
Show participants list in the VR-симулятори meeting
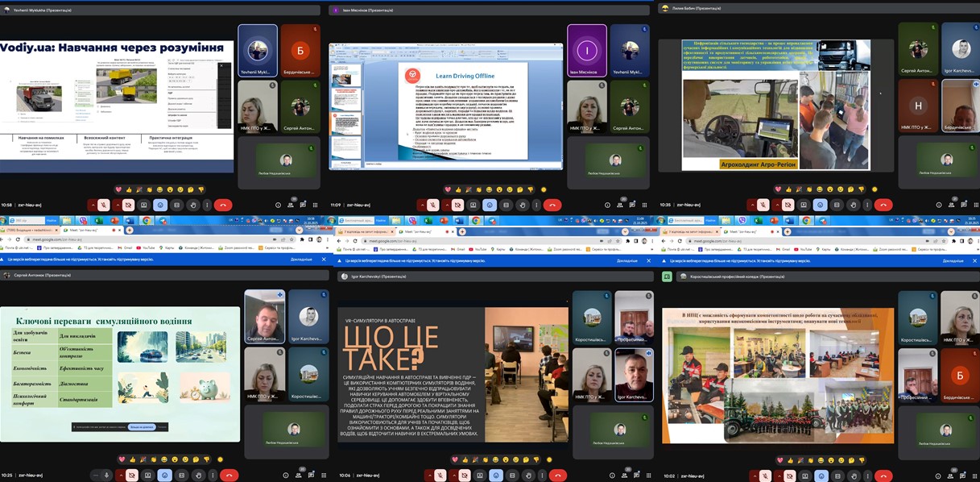click(624, 476)
